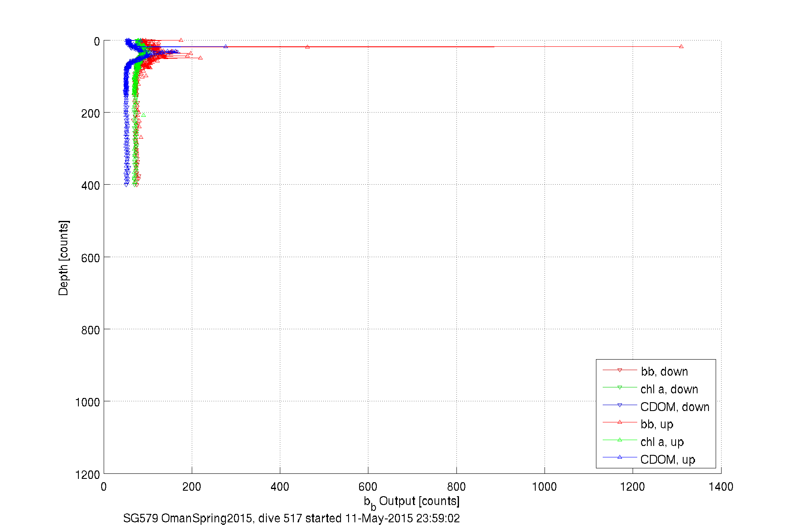The width and height of the screenshot is (797, 532).
Task: Click the green up-triangle marker for 'chl a, up'
Action: (x=620, y=440)
